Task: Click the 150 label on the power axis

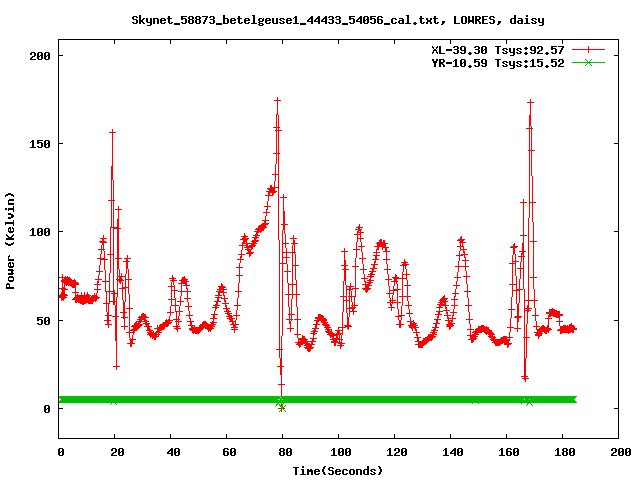Action: tap(40, 144)
